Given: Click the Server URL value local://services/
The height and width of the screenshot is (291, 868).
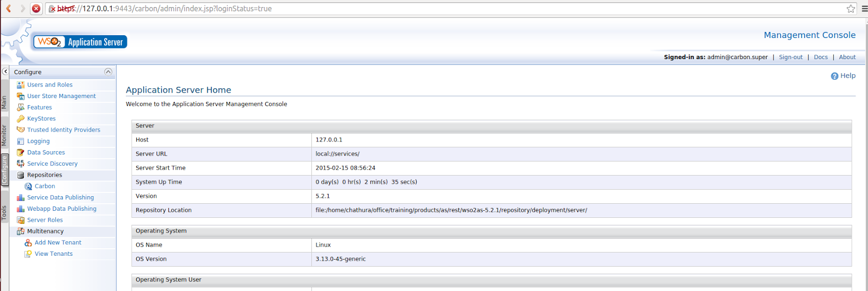Looking at the screenshot, I should coord(337,154).
